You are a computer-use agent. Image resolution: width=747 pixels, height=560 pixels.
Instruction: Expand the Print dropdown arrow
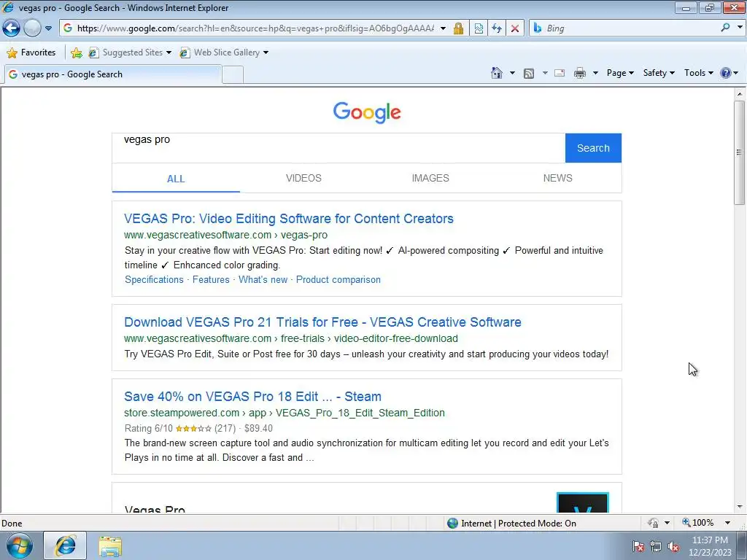pos(595,73)
